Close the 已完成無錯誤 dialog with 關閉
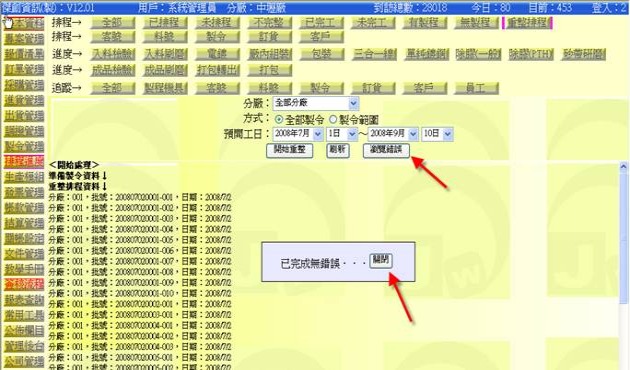Image resolution: width=630 pixels, height=370 pixels. click(380, 260)
